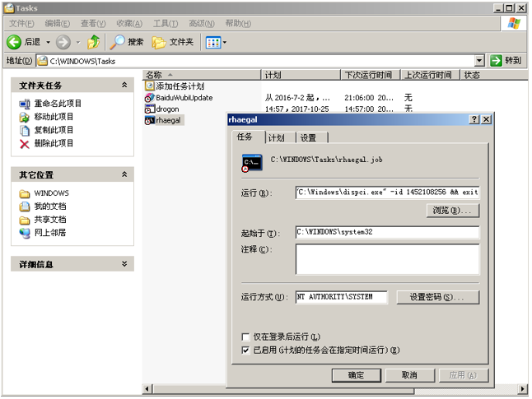The height and width of the screenshot is (399, 532).
Task: Close the rhaegal properties dialog
Action: tap(486, 119)
